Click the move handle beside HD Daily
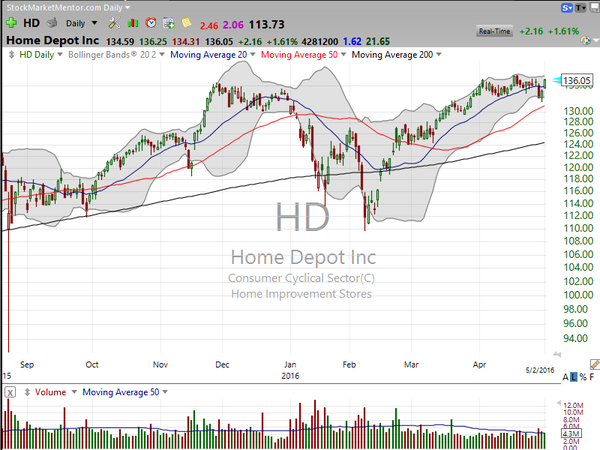This screenshot has height=450, width=600. point(11,55)
